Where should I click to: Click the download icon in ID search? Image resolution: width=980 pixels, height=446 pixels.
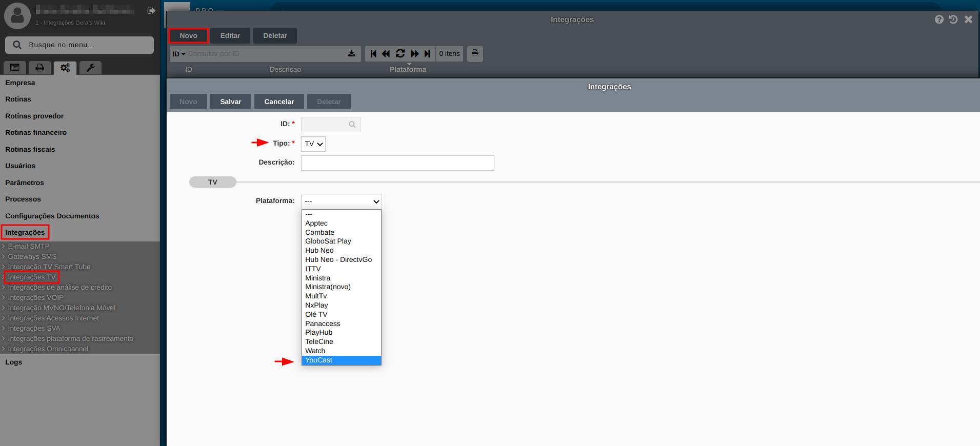click(352, 54)
